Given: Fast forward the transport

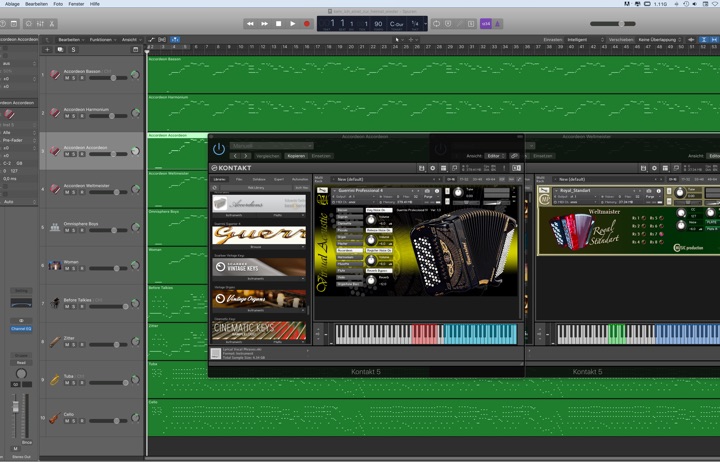Looking at the screenshot, I should (264, 23).
